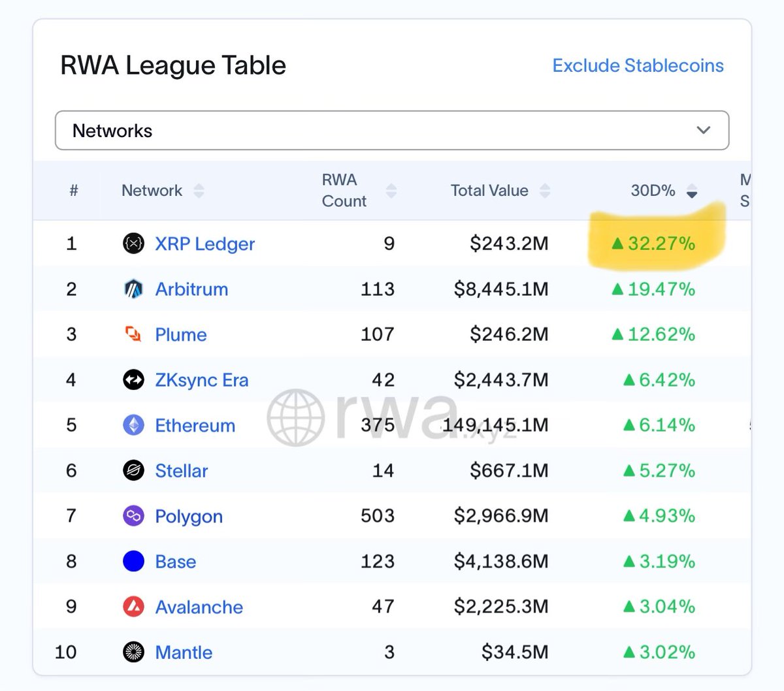Select Mantle's $34.5M total value
This screenshot has height=691, width=784.
pos(515,652)
